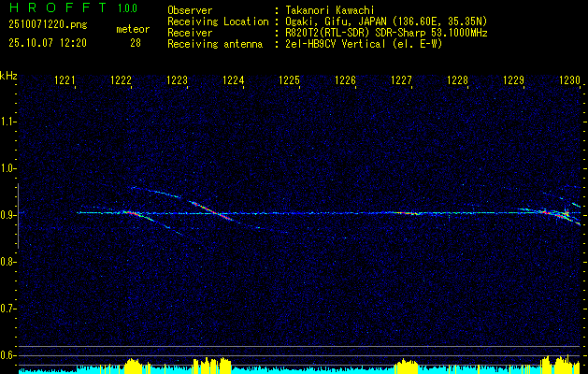Click the receiver text R820T2(RTL-SDR) SDR-Sharp 53.1000MHz
The width and height of the screenshot is (588, 374).
pos(387,33)
